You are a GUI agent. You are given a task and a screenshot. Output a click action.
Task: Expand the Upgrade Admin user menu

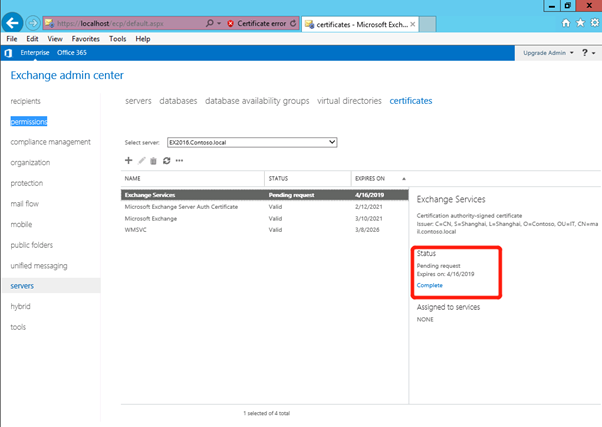548,53
